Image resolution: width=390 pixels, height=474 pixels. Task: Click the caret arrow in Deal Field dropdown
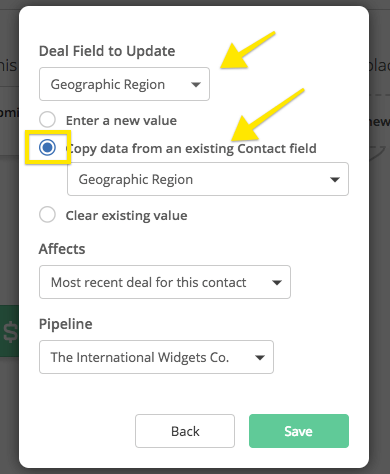(196, 85)
